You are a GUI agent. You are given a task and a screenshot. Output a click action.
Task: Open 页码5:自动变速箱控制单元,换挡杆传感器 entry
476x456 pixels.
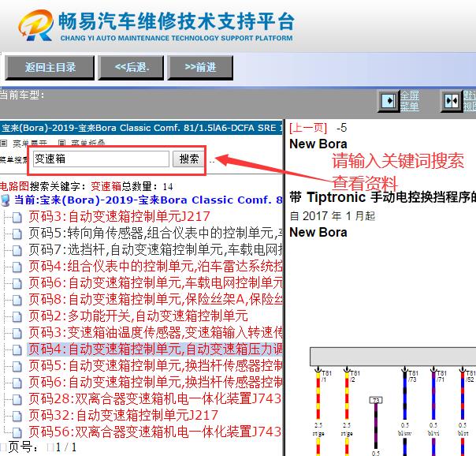pyautogui.click(x=155, y=366)
